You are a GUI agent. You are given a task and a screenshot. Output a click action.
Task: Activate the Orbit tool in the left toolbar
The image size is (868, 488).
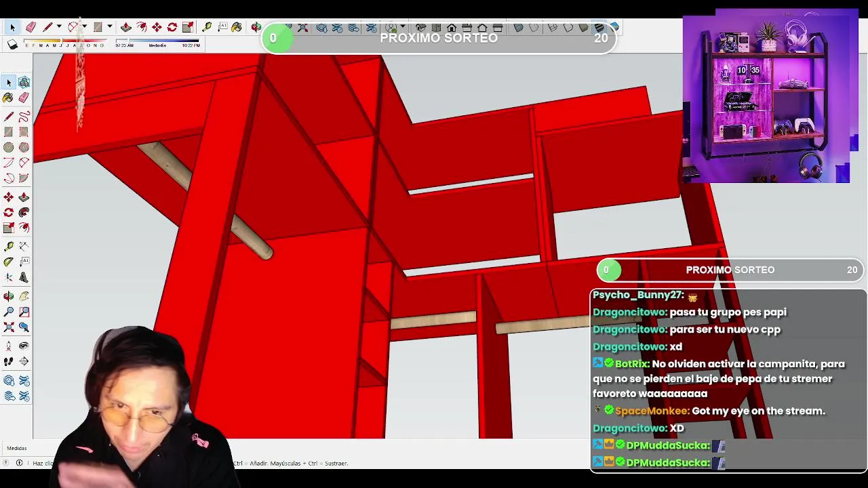coord(9,296)
